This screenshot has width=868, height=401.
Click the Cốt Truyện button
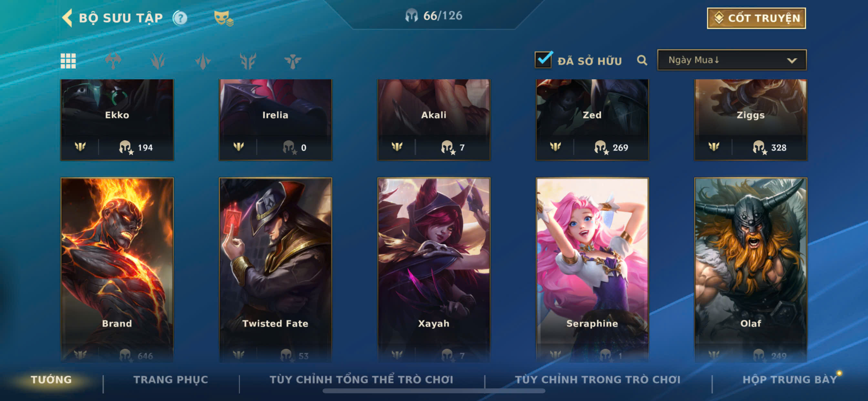click(x=757, y=18)
